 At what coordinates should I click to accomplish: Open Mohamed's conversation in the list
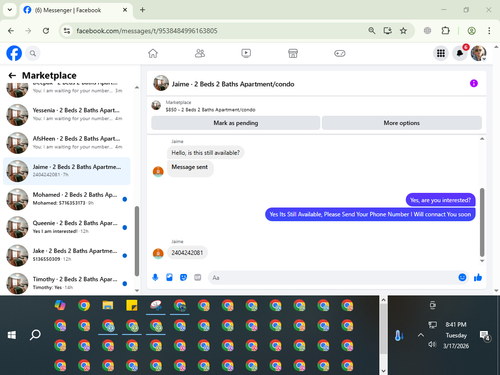pos(67,199)
